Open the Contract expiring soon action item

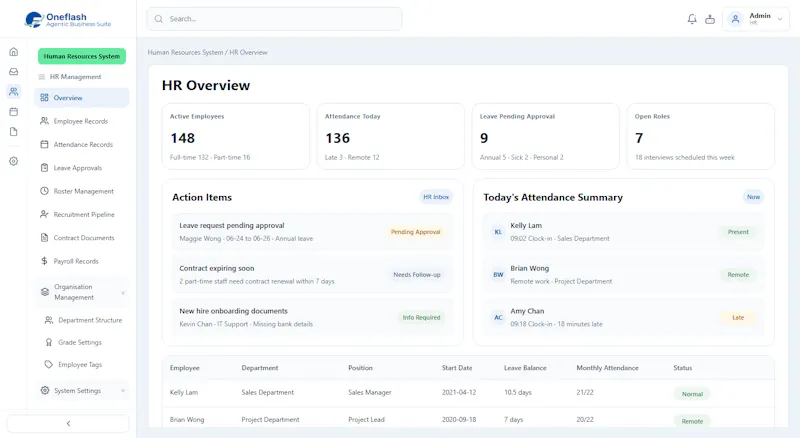pos(312,275)
